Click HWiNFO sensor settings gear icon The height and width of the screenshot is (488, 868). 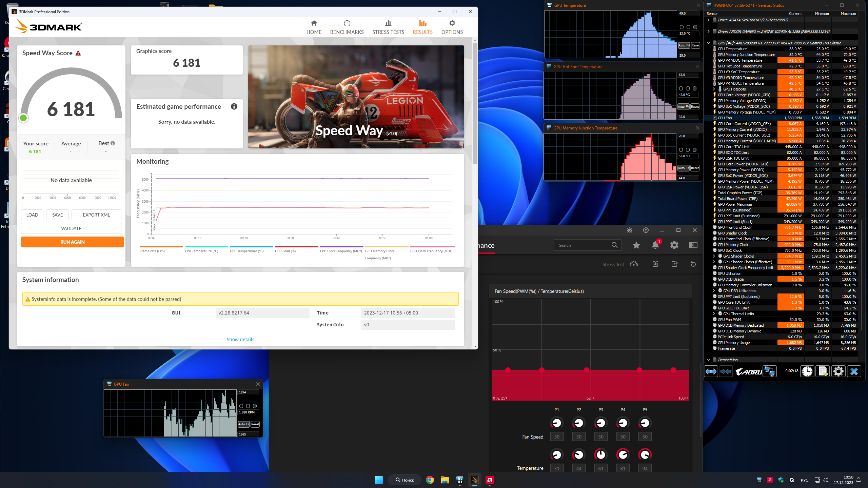click(838, 371)
